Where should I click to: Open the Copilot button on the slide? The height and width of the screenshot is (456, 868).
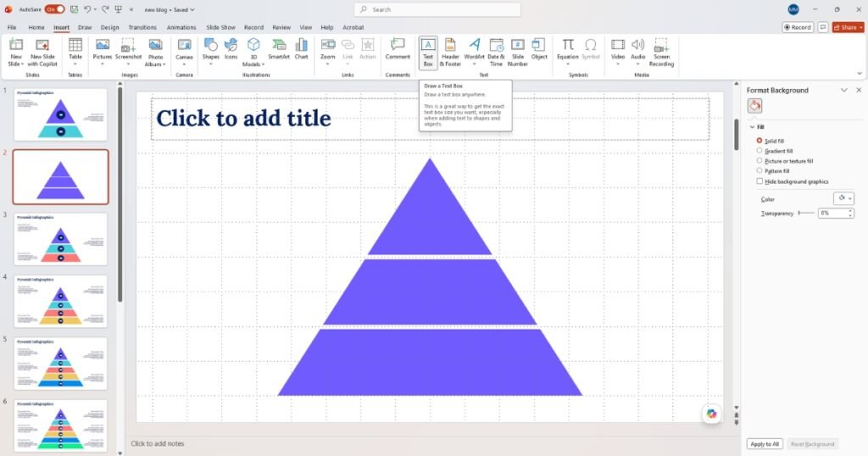coord(711,414)
